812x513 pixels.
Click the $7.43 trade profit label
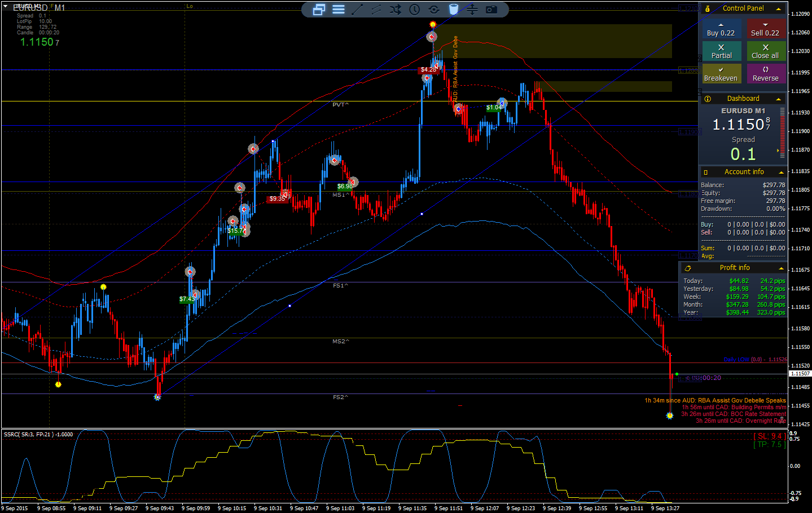point(187,299)
